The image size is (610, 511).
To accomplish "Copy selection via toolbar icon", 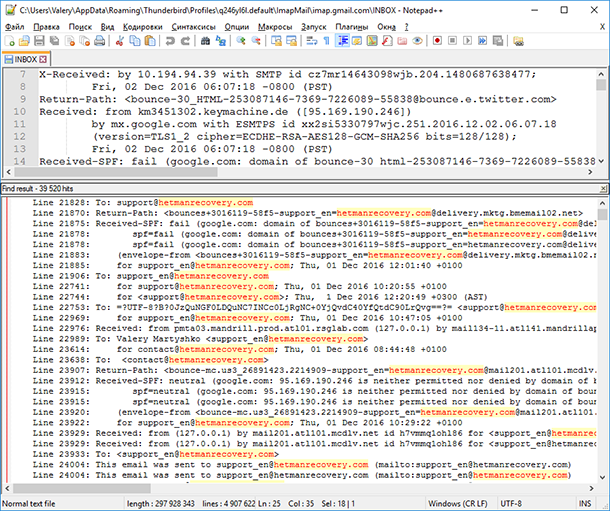I will point(135,41).
